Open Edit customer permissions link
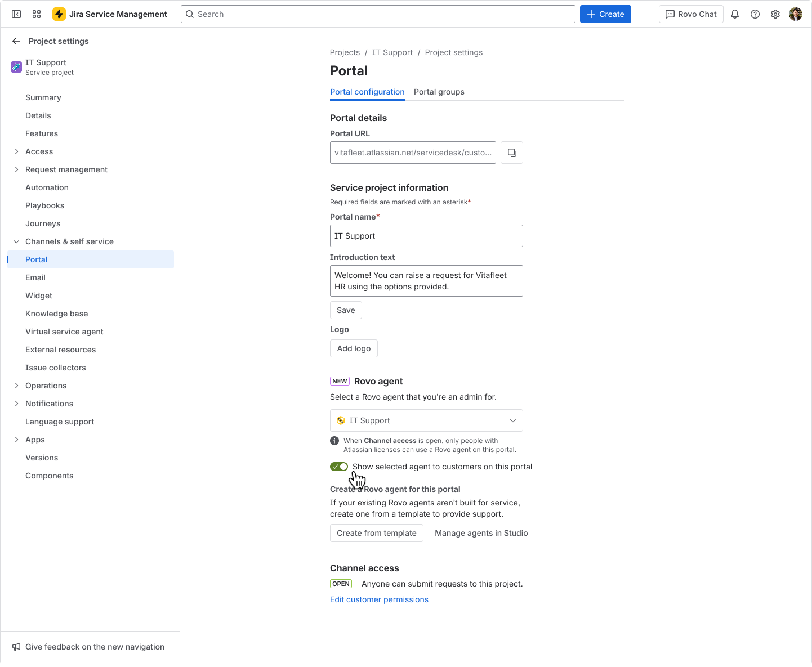Image resolution: width=812 pixels, height=667 pixels. (x=379, y=599)
